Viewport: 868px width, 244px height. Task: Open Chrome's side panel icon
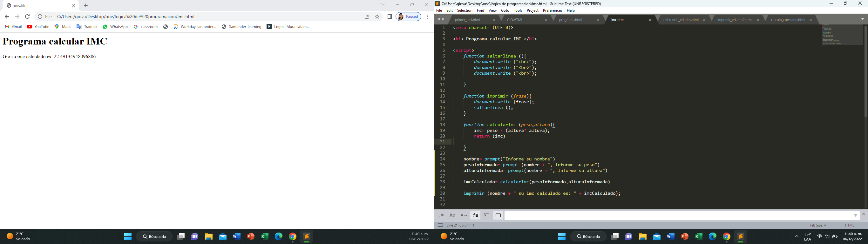click(x=390, y=17)
